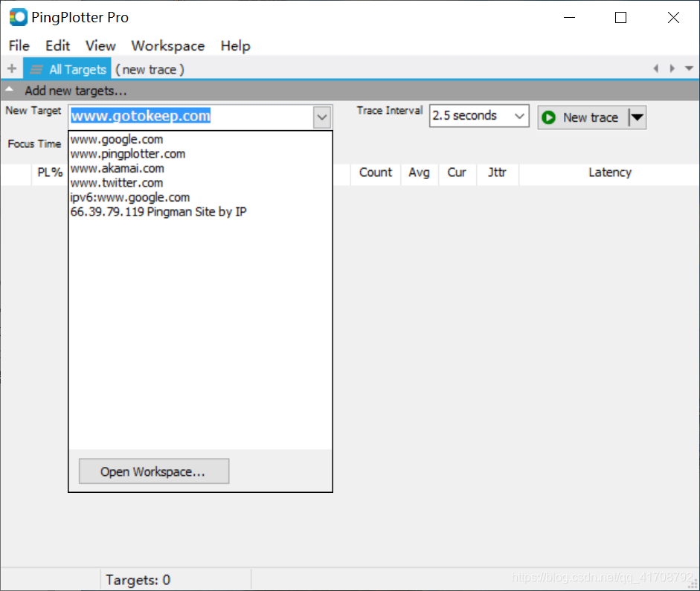
Task: Click the Cur column header
Action: (457, 172)
